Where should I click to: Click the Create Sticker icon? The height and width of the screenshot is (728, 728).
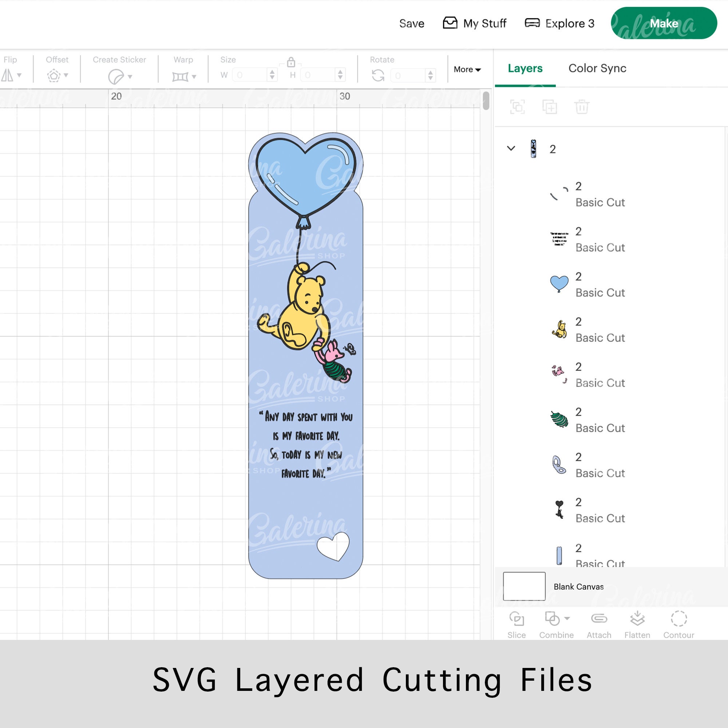[116, 77]
